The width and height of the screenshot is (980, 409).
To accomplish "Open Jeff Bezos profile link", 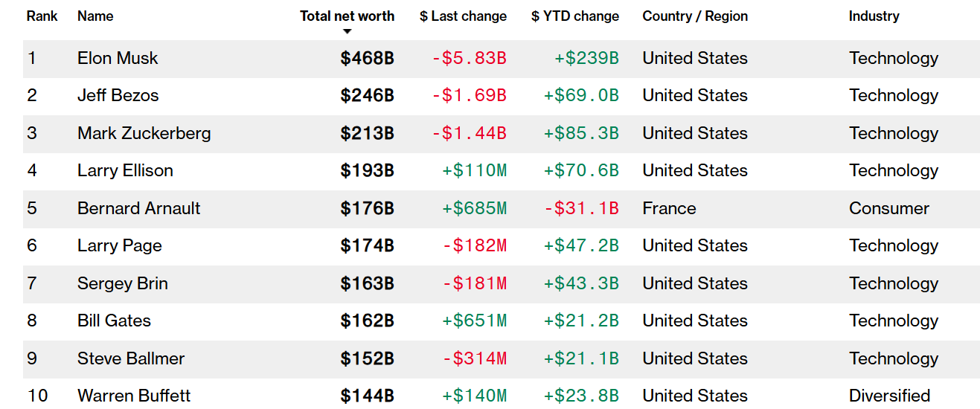I will coord(118,95).
